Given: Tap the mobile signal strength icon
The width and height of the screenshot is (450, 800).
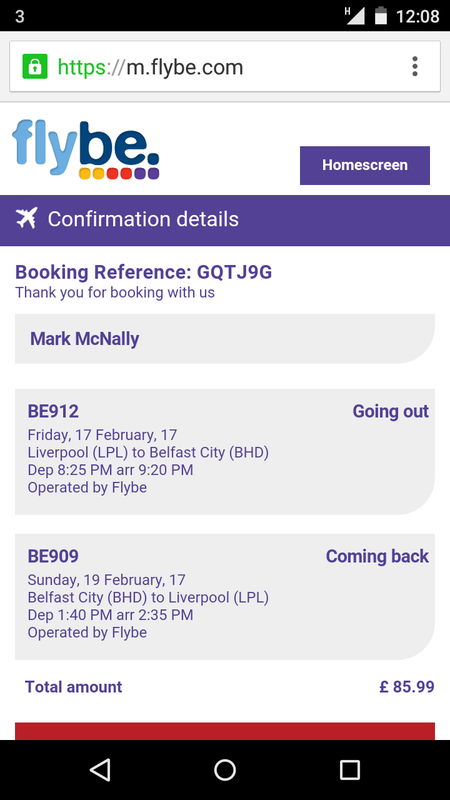Looking at the screenshot, I should point(355,16).
